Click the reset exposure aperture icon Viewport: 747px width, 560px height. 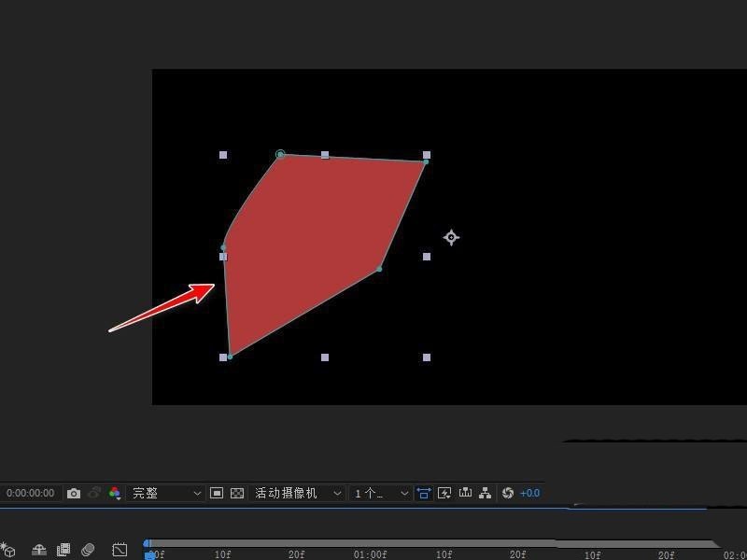pos(508,493)
